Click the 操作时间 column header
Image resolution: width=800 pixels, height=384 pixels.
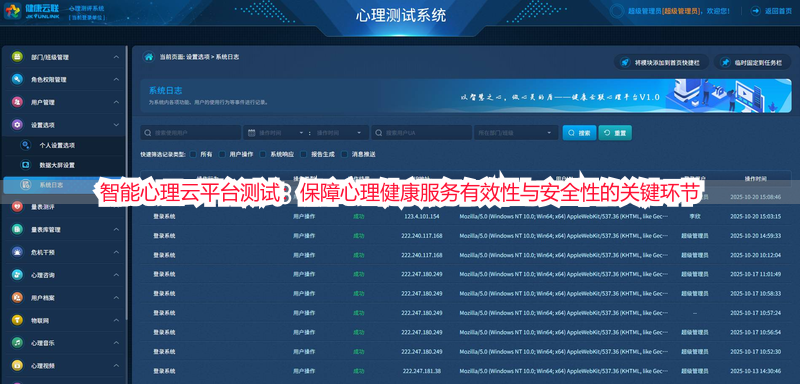coord(755,178)
